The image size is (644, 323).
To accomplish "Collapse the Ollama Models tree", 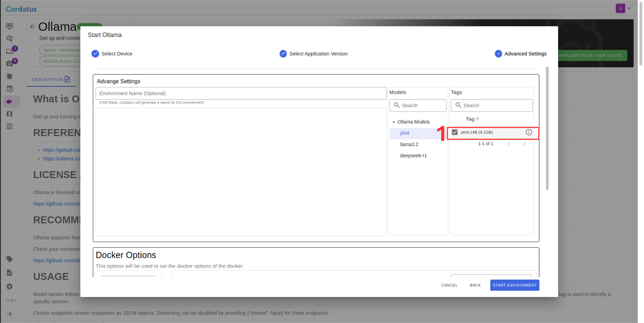I will 394,122.
